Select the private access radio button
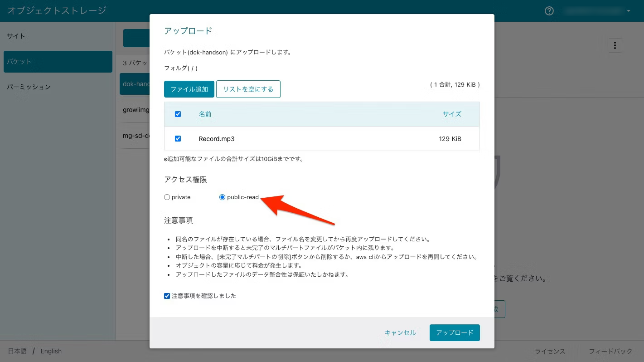Image resolution: width=644 pixels, height=362 pixels. (x=167, y=197)
